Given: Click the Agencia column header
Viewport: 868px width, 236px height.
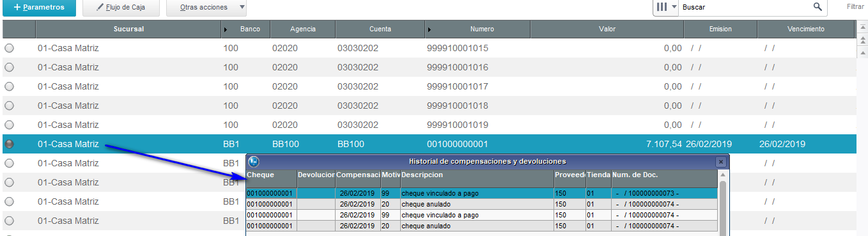Looking at the screenshot, I should pos(303,29).
